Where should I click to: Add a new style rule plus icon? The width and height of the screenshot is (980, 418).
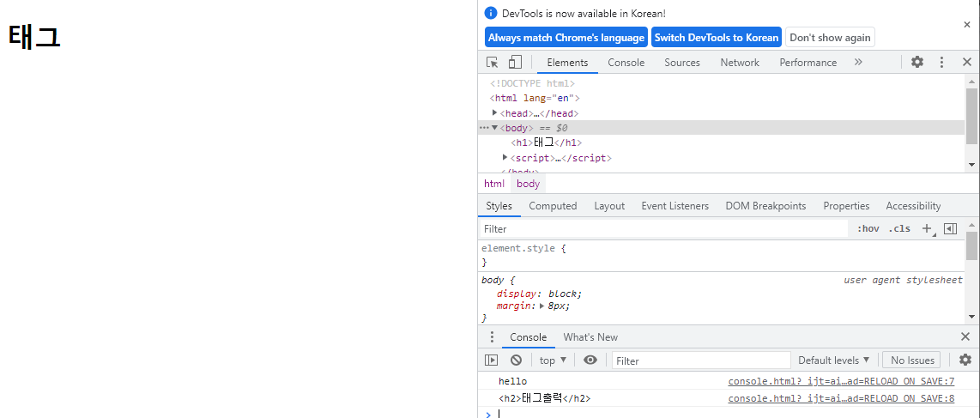click(928, 228)
